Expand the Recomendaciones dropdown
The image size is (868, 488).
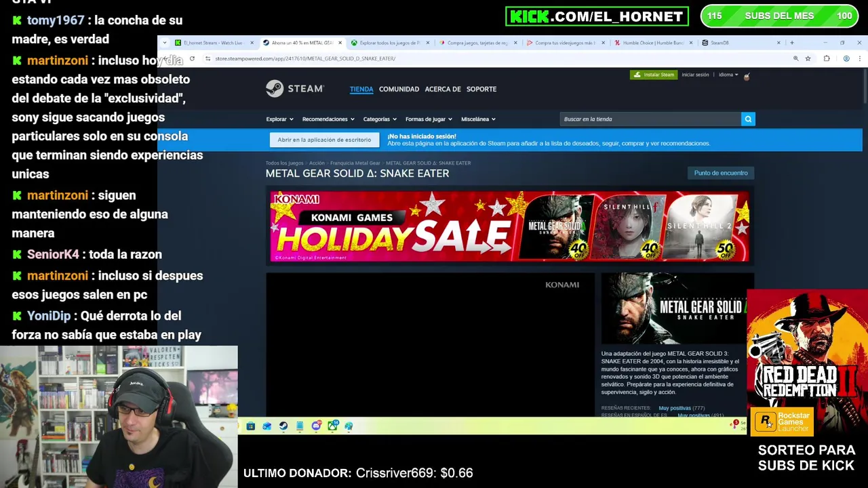pos(328,119)
